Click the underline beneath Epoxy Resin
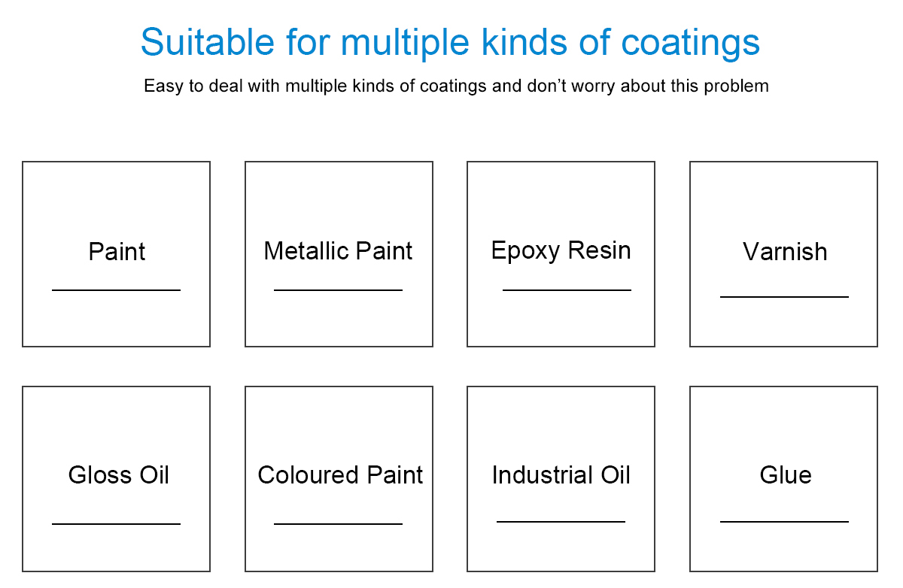 click(x=567, y=289)
